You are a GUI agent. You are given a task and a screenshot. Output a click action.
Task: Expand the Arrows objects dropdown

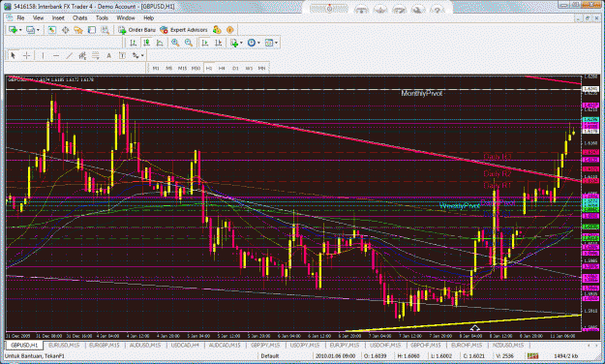[x=142, y=56]
